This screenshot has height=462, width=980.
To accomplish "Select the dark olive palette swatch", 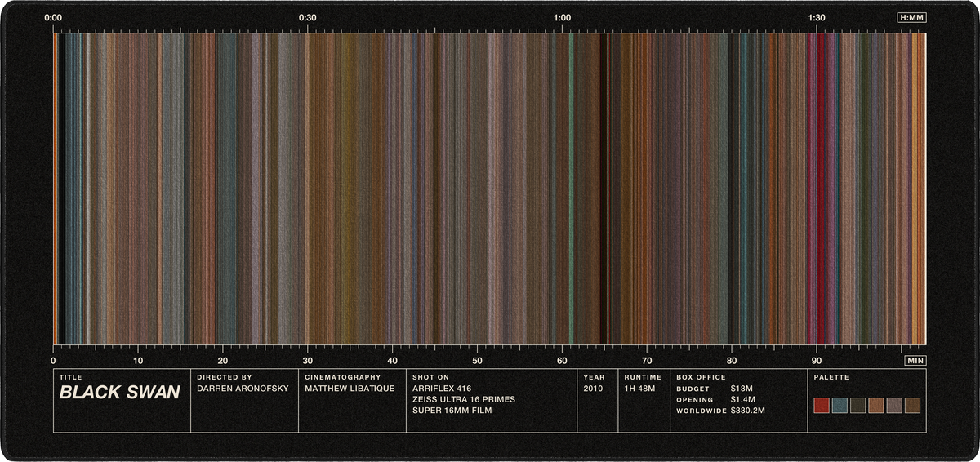I will point(858,406).
